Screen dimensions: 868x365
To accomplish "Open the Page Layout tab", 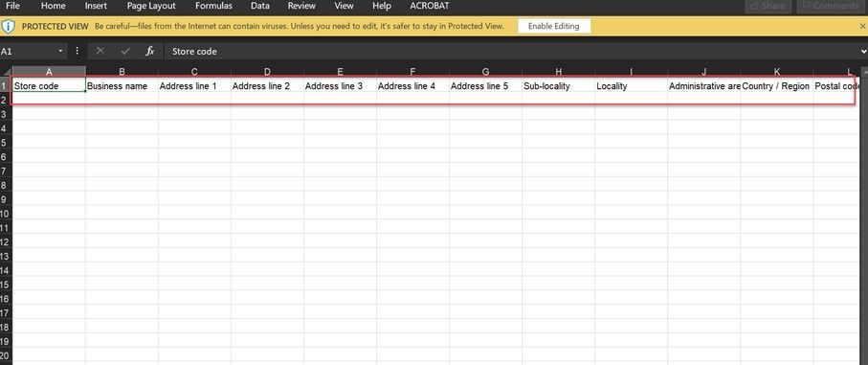I will pyautogui.click(x=151, y=6).
